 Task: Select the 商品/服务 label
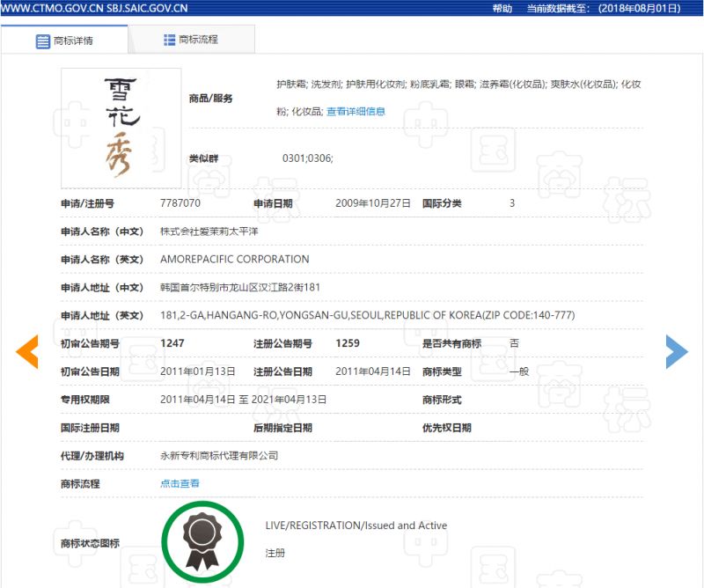point(210,99)
